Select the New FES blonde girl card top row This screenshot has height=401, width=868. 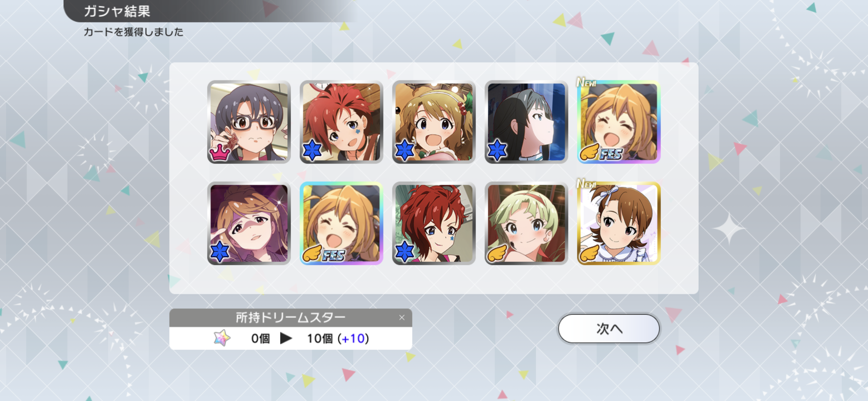point(619,122)
